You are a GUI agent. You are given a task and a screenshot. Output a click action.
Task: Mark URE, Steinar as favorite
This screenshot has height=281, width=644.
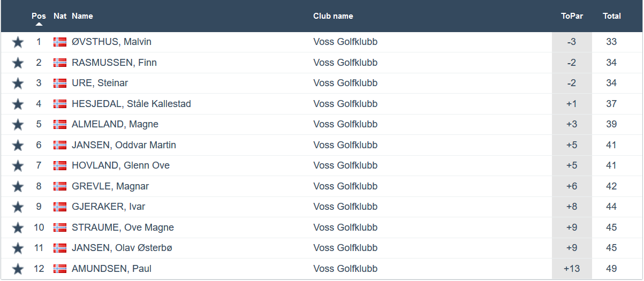(x=18, y=83)
